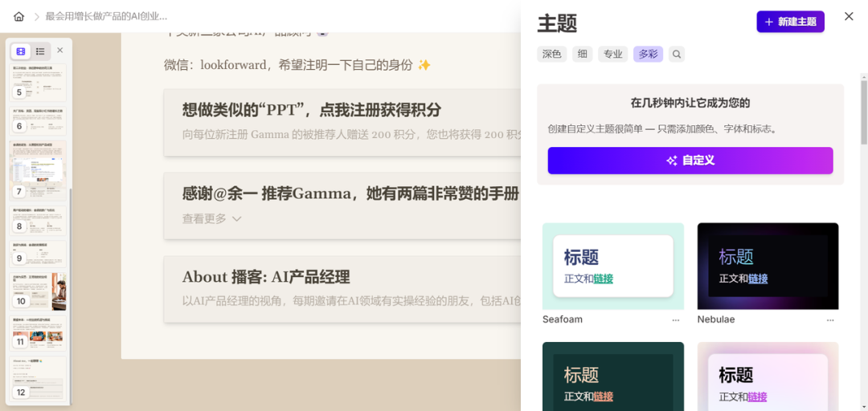Toggle the 多彩 theme filter
The width and height of the screenshot is (868, 411).
tap(648, 55)
